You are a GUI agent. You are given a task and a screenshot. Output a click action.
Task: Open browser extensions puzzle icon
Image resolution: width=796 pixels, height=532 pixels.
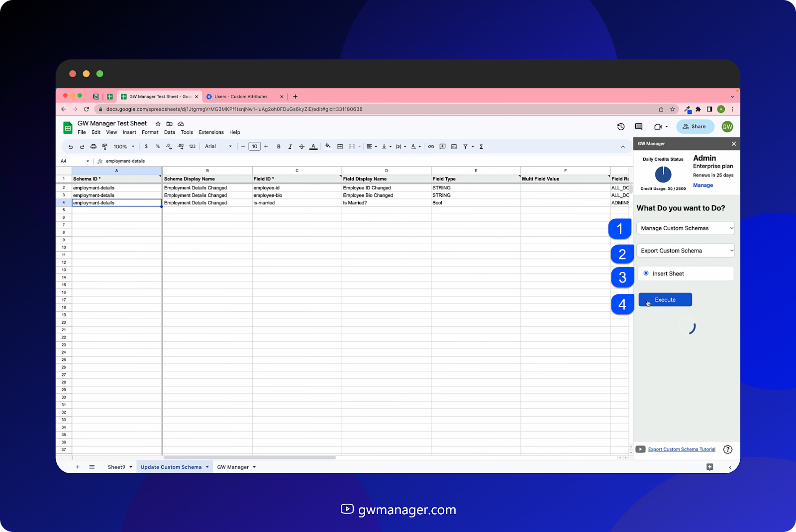[698, 109]
